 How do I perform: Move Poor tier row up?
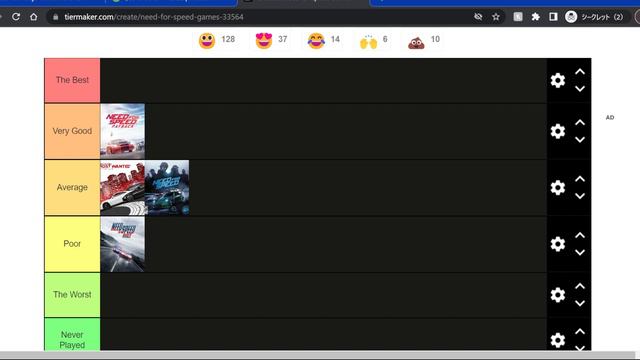(x=580, y=235)
